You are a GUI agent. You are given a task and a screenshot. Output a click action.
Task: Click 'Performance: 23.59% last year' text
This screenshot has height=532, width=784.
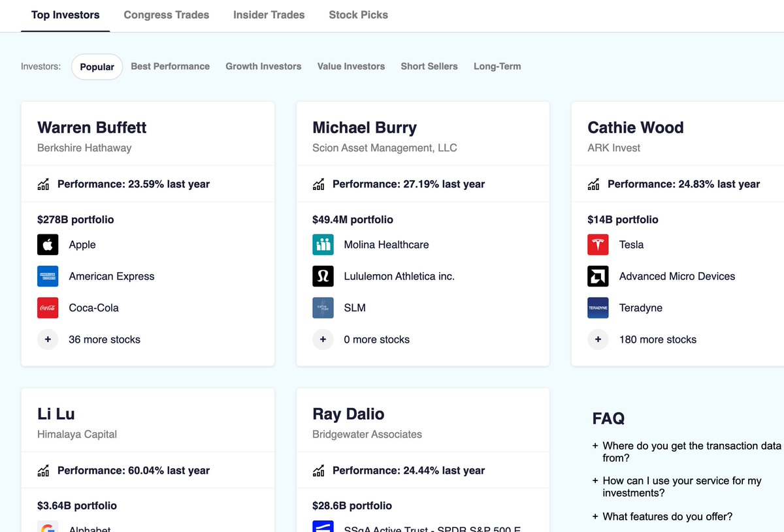tap(133, 185)
